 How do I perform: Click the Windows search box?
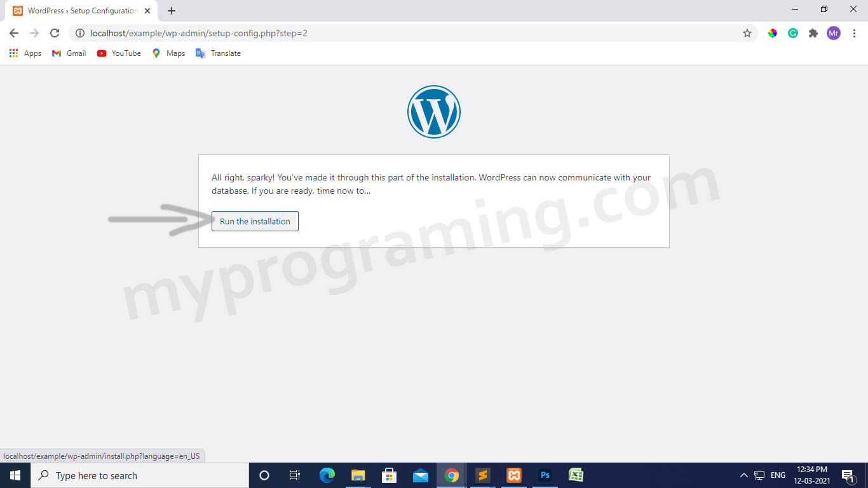click(140, 475)
